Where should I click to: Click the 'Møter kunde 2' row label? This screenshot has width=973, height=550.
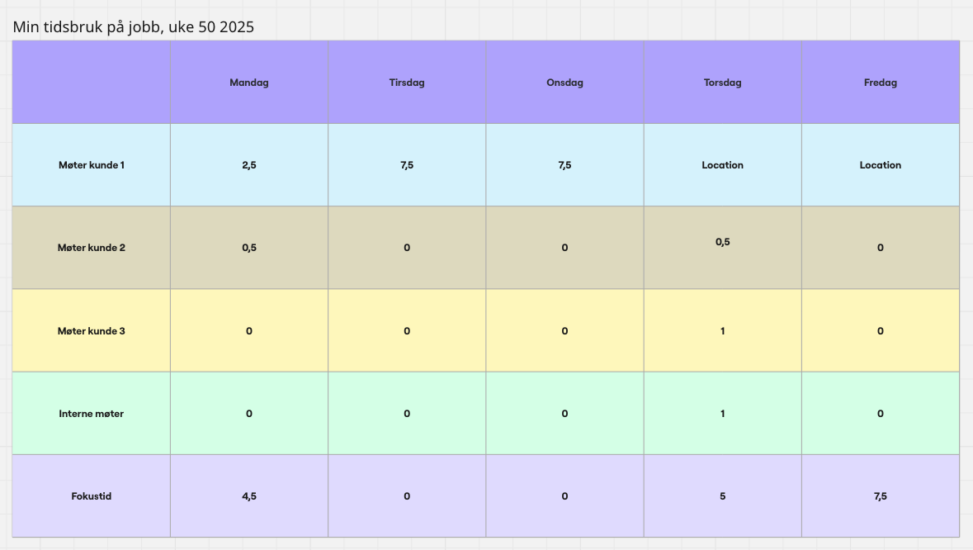point(91,248)
